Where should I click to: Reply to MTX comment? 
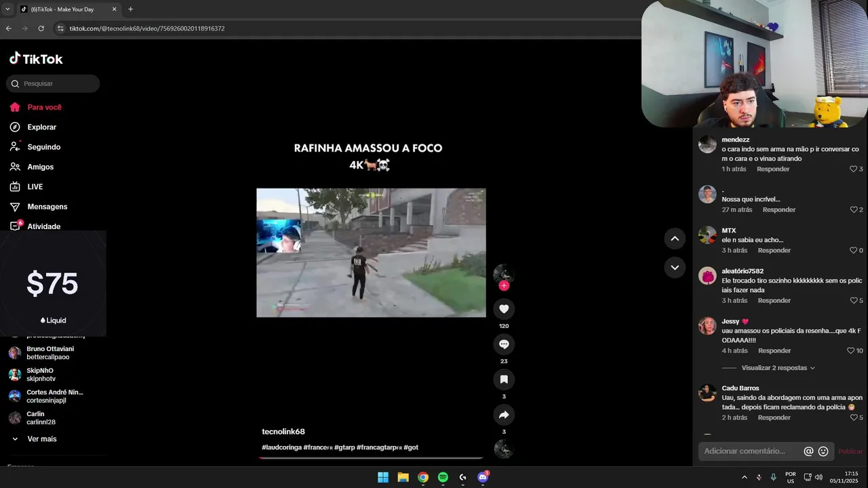pyautogui.click(x=774, y=250)
